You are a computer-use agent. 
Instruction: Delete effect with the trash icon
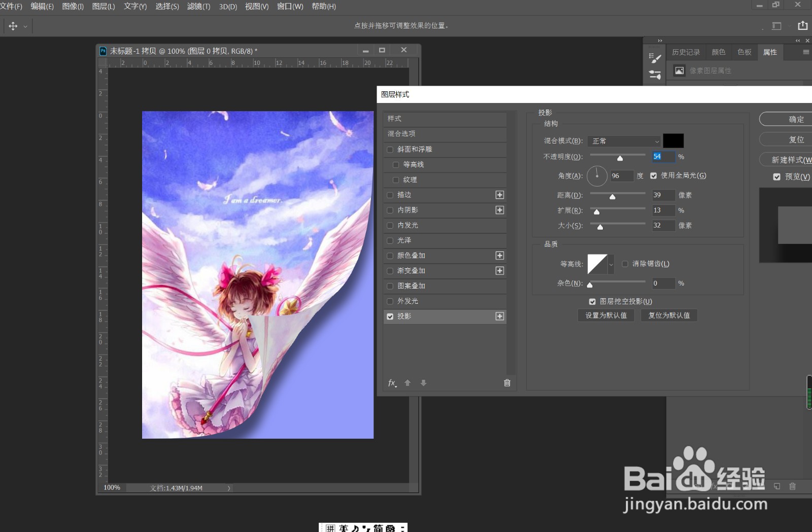tap(507, 383)
